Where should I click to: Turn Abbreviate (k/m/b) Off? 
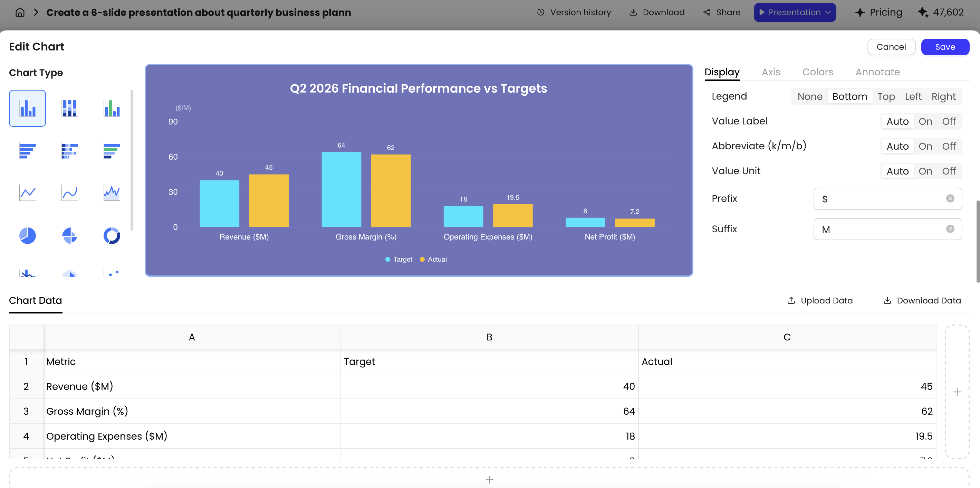pos(949,146)
